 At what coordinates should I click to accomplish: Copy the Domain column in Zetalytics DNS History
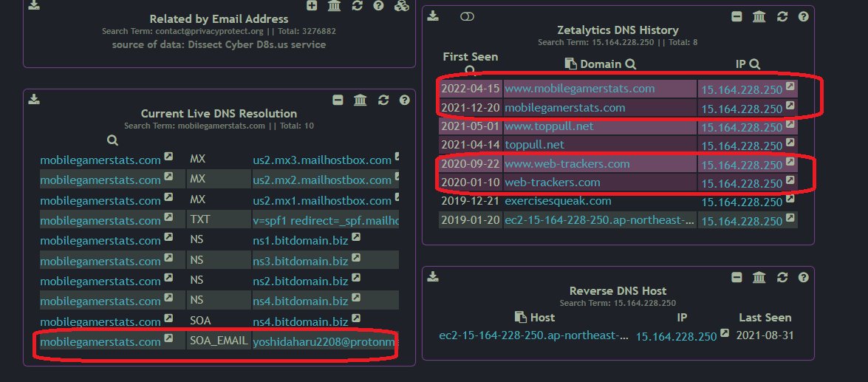click(x=571, y=64)
